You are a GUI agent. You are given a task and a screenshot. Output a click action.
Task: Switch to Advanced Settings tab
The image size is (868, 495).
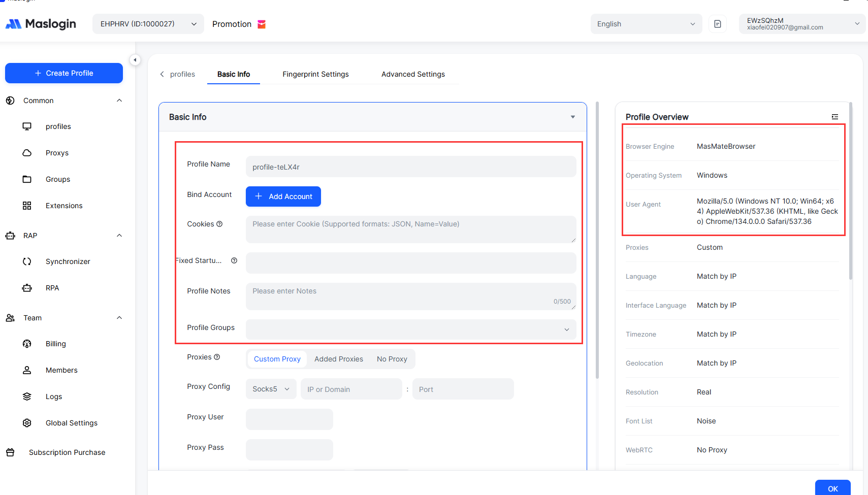click(413, 74)
